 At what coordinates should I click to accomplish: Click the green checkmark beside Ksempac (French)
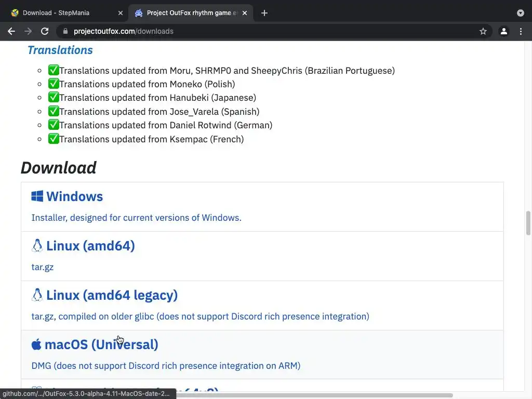click(x=54, y=139)
